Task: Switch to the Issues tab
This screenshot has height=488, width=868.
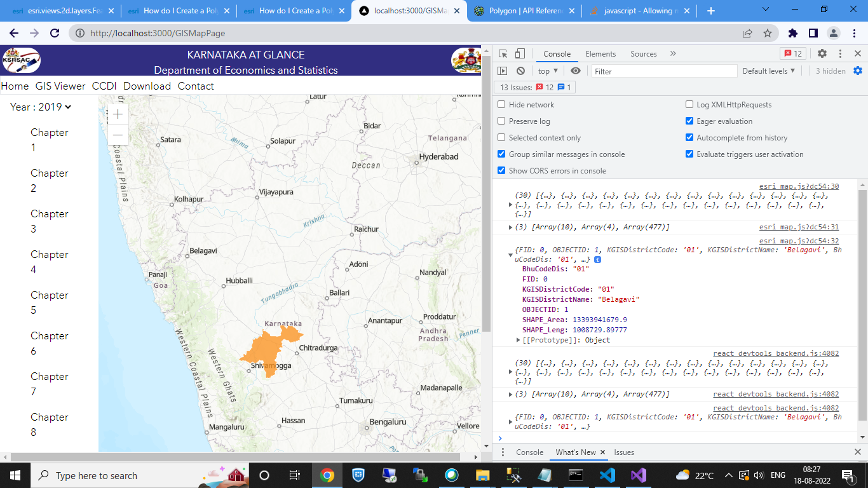Action: (623, 452)
